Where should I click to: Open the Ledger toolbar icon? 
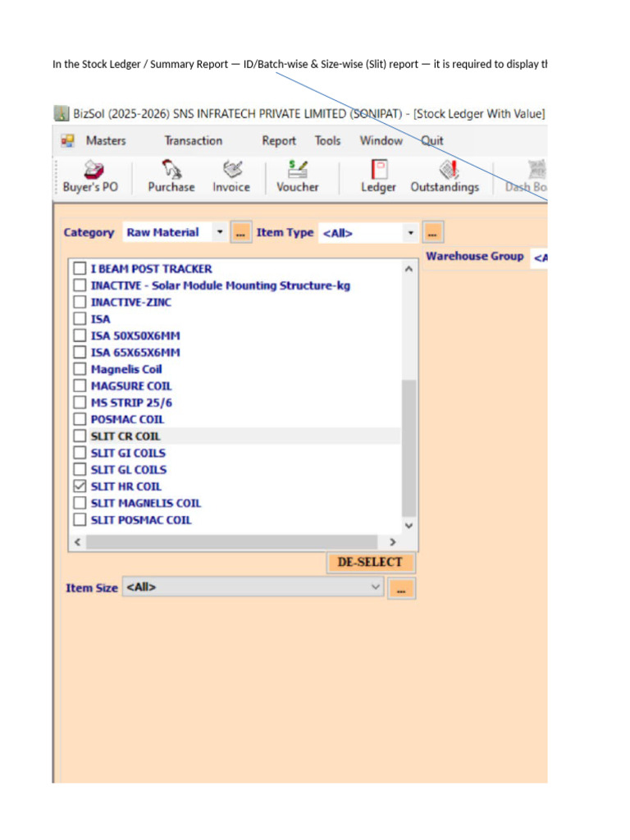tap(378, 176)
